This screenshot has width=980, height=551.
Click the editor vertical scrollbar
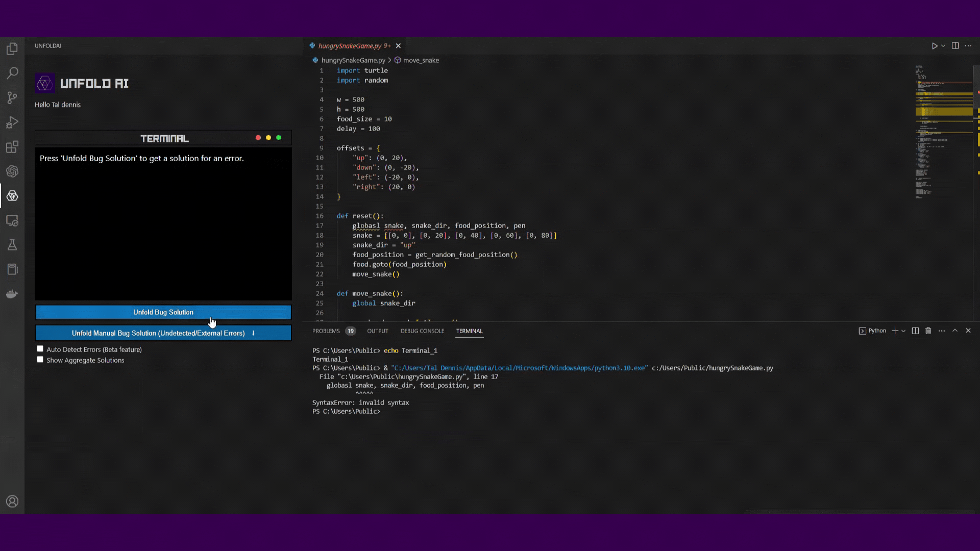[977, 193]
